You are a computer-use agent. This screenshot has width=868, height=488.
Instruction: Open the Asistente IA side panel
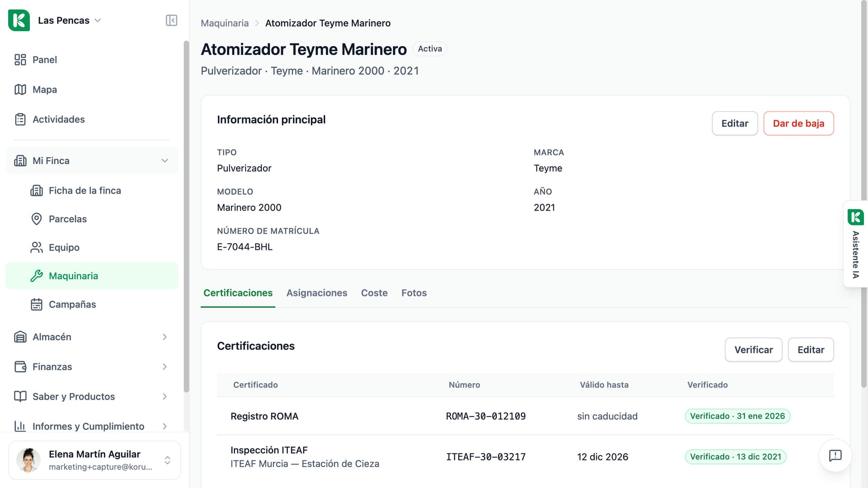(855, 244)
